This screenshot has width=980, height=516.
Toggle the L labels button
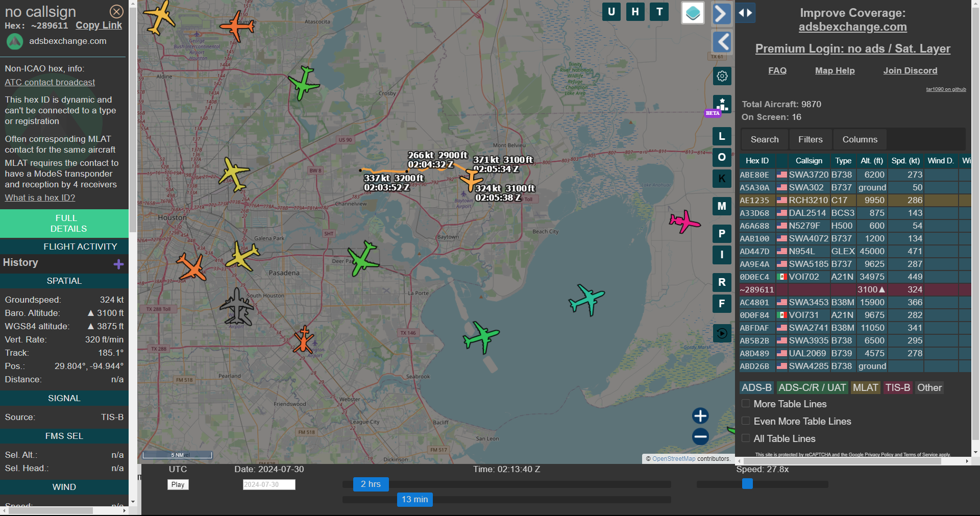[722, 136]
